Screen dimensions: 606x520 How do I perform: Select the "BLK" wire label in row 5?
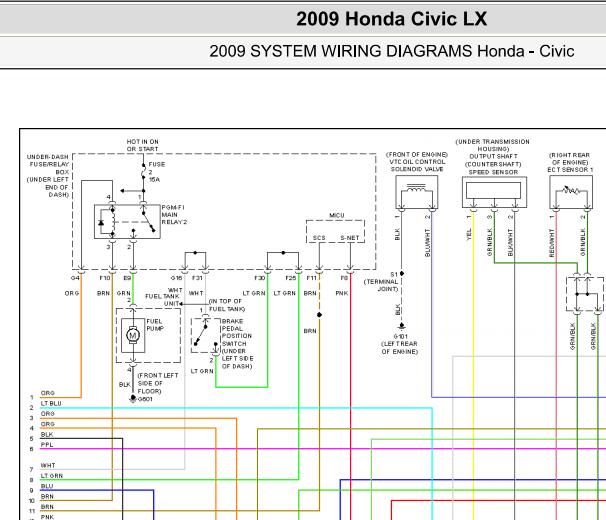pos(47,435)
